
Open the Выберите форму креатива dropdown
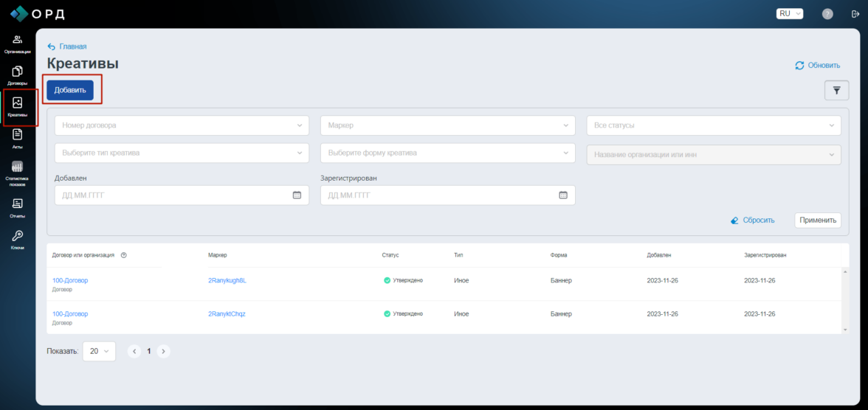[447, 153]
